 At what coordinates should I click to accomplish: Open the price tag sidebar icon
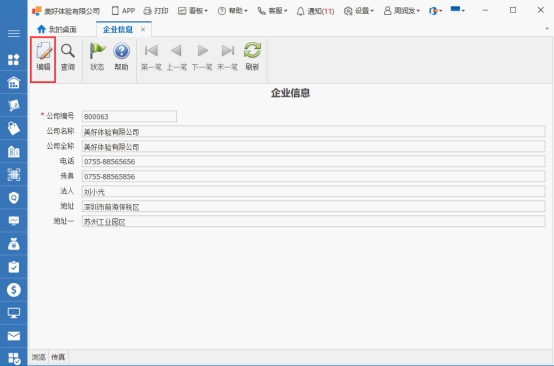click(14, 128)
